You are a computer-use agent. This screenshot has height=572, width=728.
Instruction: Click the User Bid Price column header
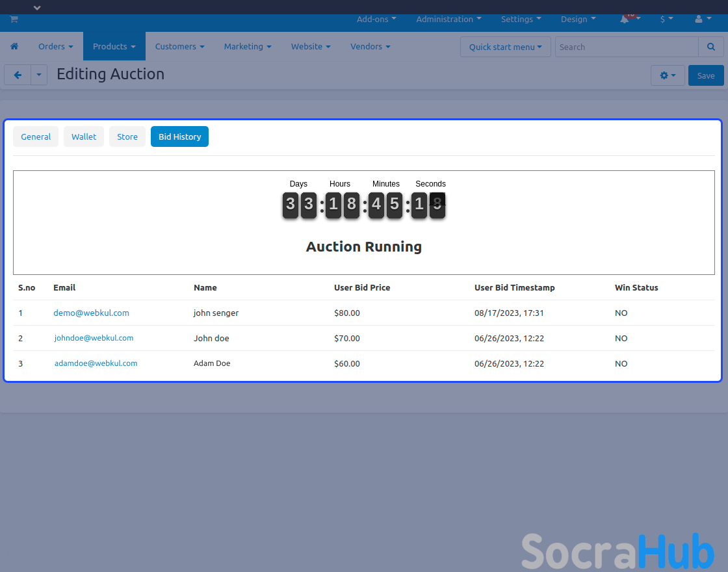point(362,287)
